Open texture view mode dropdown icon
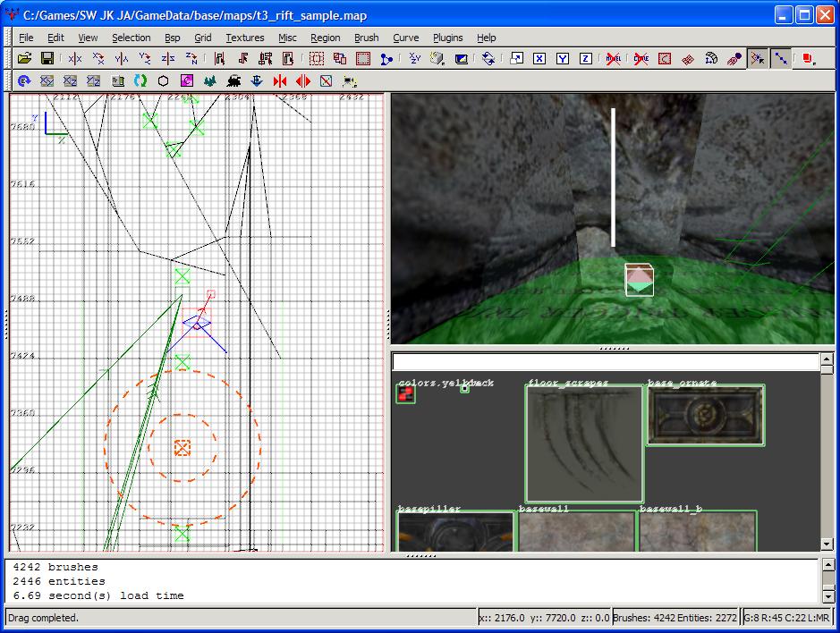This screenshot has height=633, width=840. (x=437, y=58)
